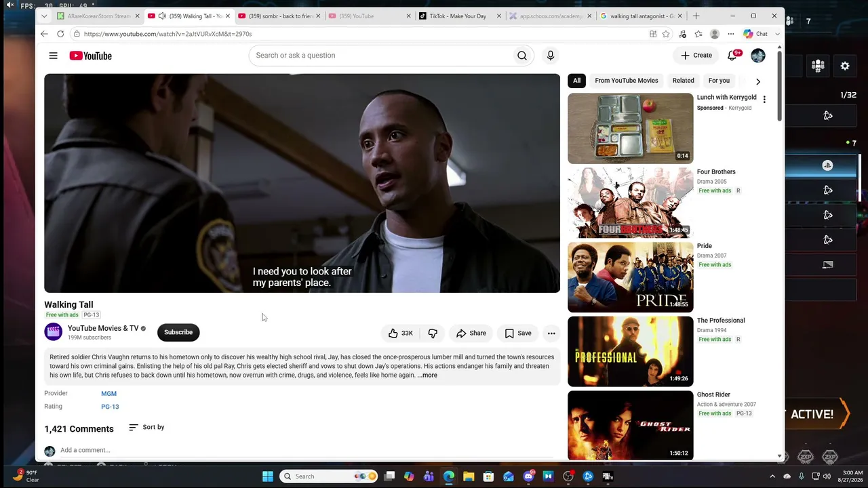Open the MGM provider link

pyautogui.click(x=108, y=394)
